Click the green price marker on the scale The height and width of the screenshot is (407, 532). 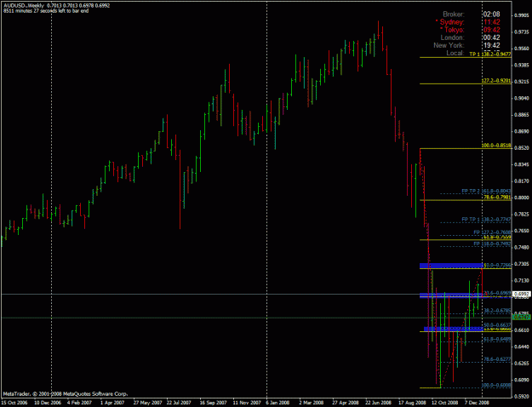[522, 318]
